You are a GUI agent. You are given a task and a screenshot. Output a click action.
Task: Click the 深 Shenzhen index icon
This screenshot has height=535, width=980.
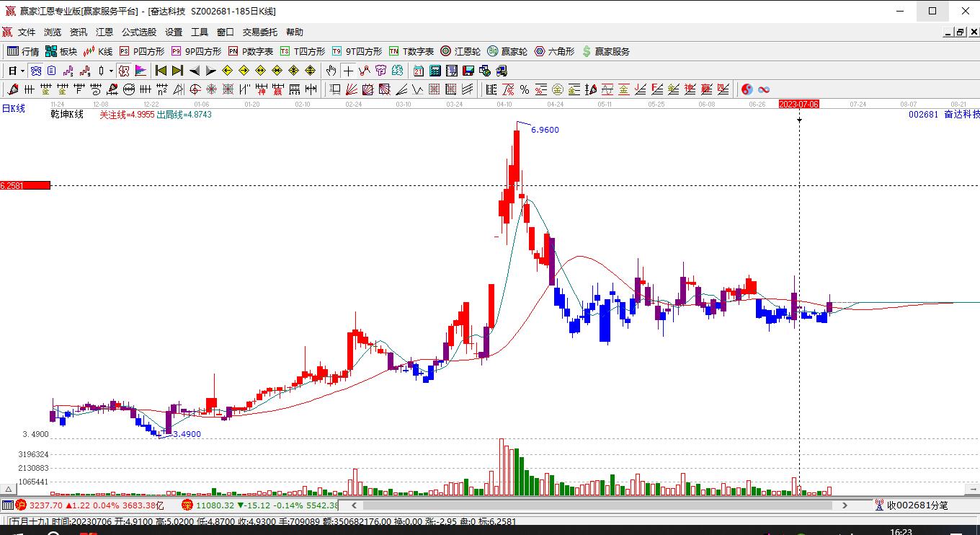click(x=187, y=505)
